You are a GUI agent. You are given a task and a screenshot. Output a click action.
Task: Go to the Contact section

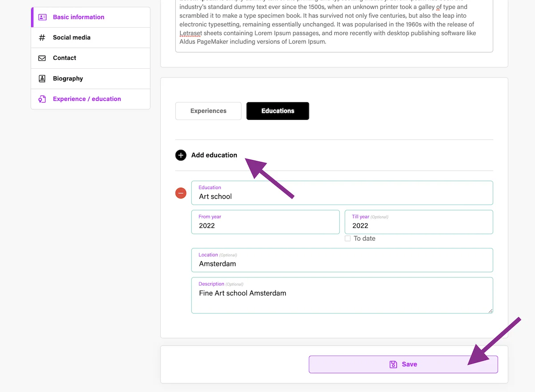[x=91, y=58]
